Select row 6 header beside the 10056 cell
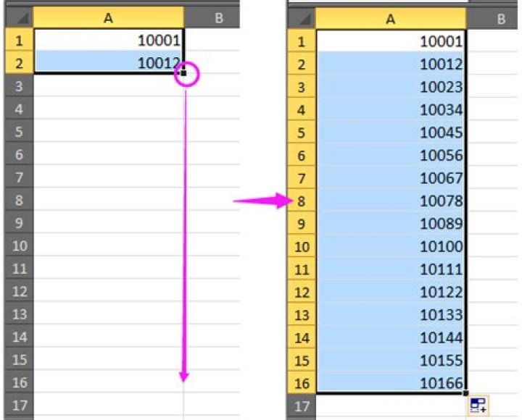The height and width of the screenshot is (420, 522). [302, 155]
